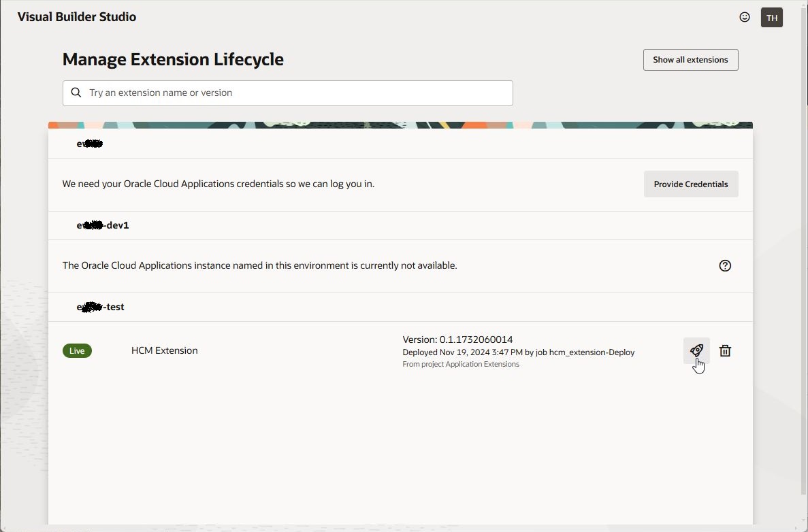Click Provide Credentials button
This screenshot has height=532, width=808.
(x=691, y=184)
